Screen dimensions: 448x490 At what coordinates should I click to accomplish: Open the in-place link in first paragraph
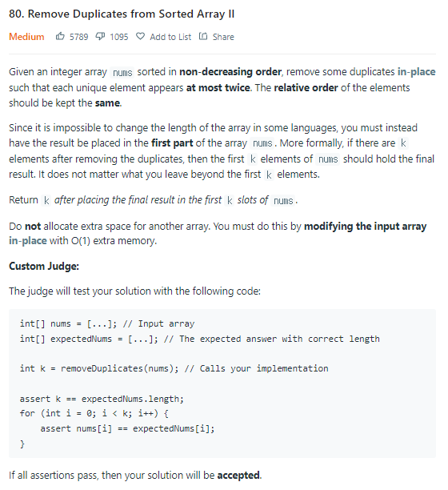pos(417,72)
